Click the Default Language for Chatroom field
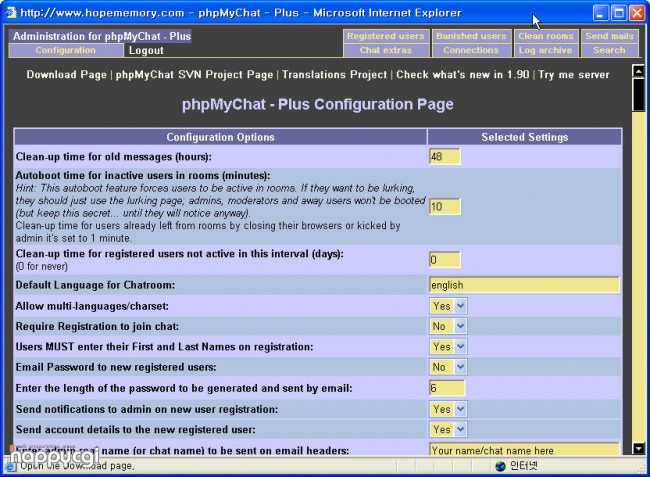Image resolution: width=650 pixels, height=477 pixels. tap(524, 285)
